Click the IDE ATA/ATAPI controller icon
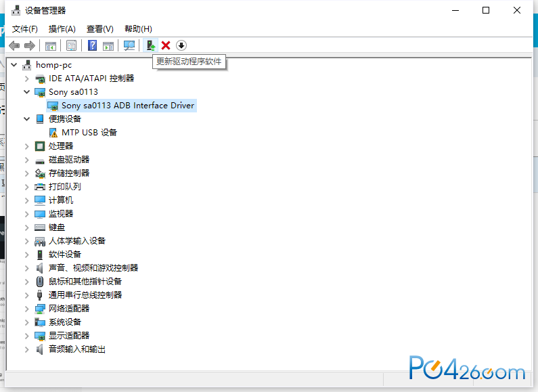Viewport: 538px width, 392px height. point(40,79)
